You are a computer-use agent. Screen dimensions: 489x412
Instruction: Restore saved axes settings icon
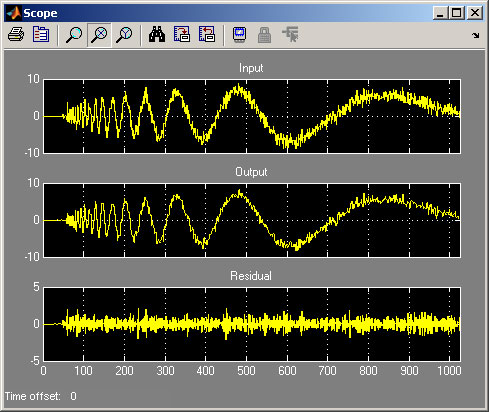[207, 34]
